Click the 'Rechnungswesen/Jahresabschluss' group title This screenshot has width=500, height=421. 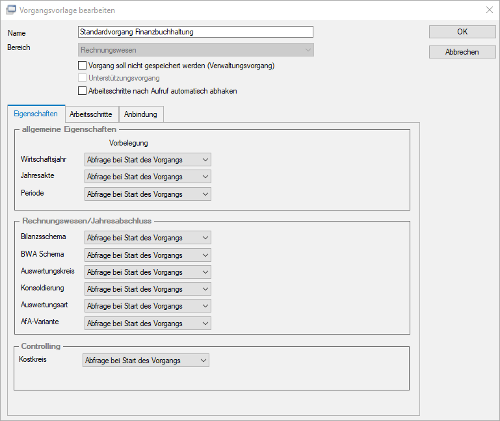pos(87,221)
